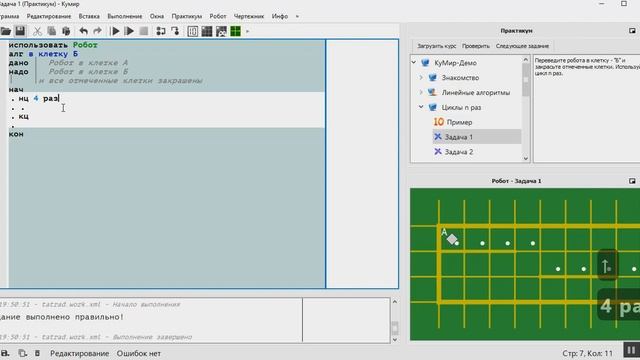Run the program with single play icon
The height and width of the screenshot is (360, 640).
pyautogui.click(x=116, y=31)
